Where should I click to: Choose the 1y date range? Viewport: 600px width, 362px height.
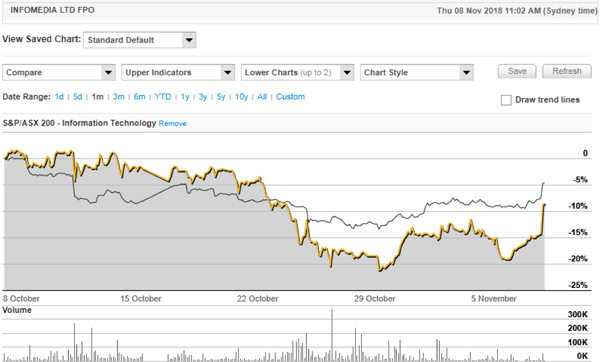[185, 97]
